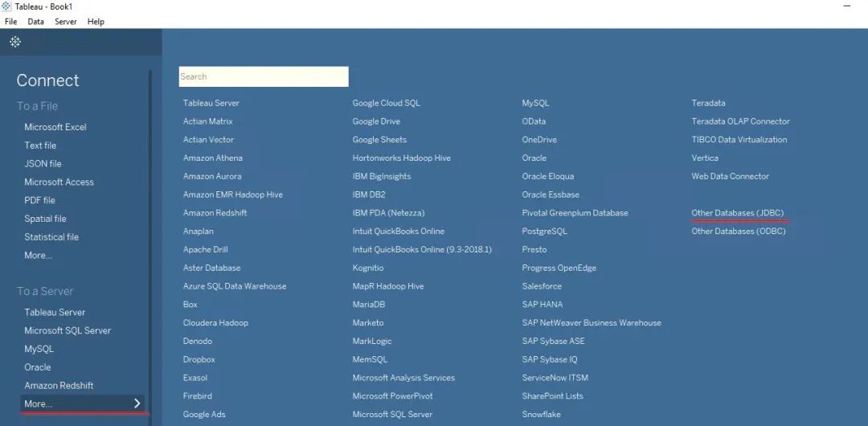The image size is (868, 426).
Task: Select SAP NetWeaver Business Warehouse connector
Action: (x=592, y=322)
